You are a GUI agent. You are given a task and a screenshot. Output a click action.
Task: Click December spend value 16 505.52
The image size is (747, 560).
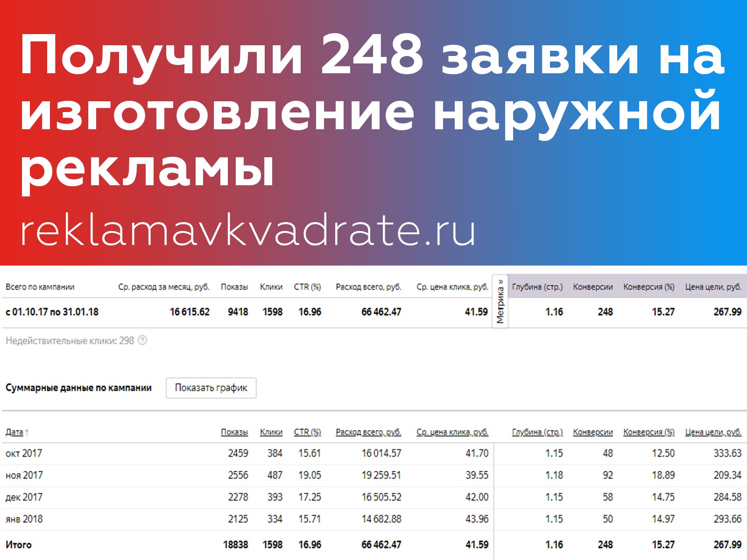(x=381, y=497)
